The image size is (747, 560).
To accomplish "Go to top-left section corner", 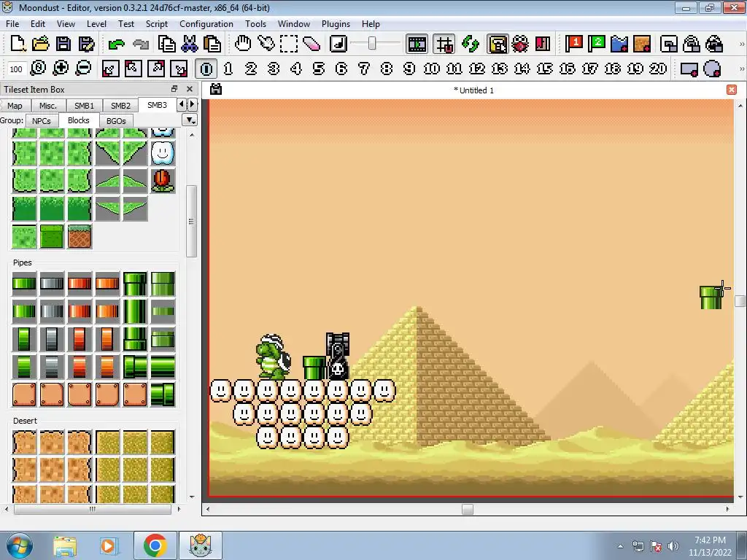I will pyautogui.click(x=133, y=69).
